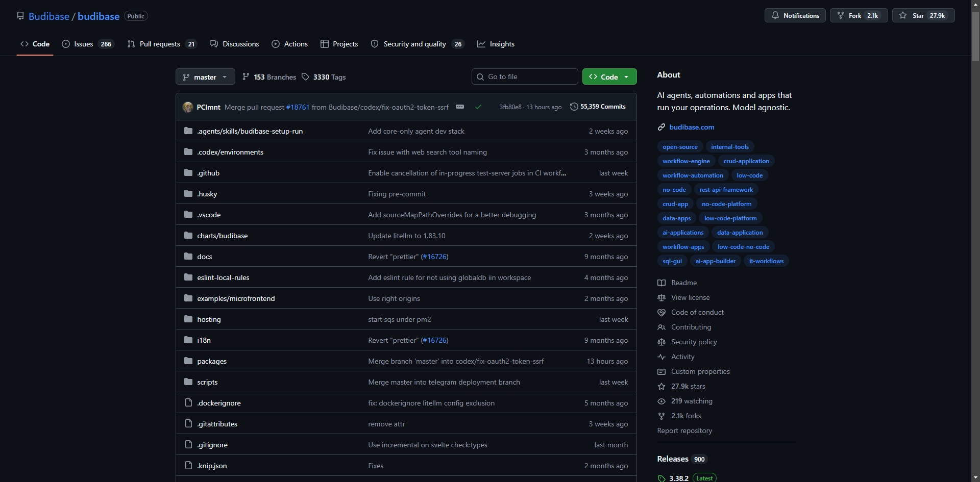The image size is (980, 482).
Task: Star the budibase repository
Action: (923, 16)
